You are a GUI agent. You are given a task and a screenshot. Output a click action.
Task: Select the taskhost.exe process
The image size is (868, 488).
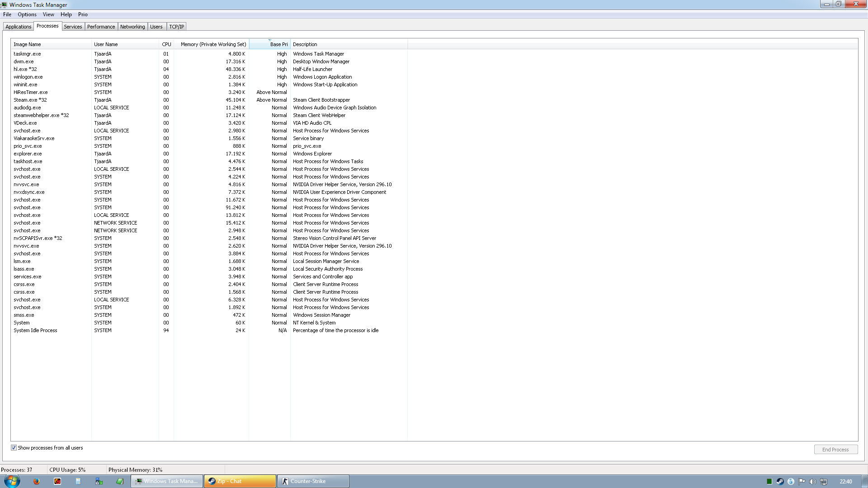[209, 161]
